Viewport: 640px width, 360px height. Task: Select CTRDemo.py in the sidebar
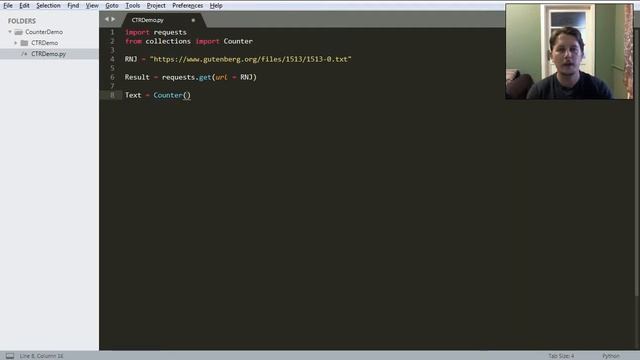pyautogui.click(x=49, y=54)
